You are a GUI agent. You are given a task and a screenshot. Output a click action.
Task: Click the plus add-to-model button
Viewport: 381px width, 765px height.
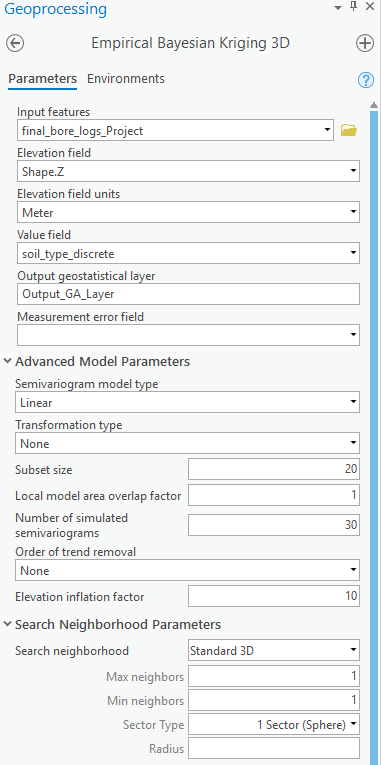point(364,43)
